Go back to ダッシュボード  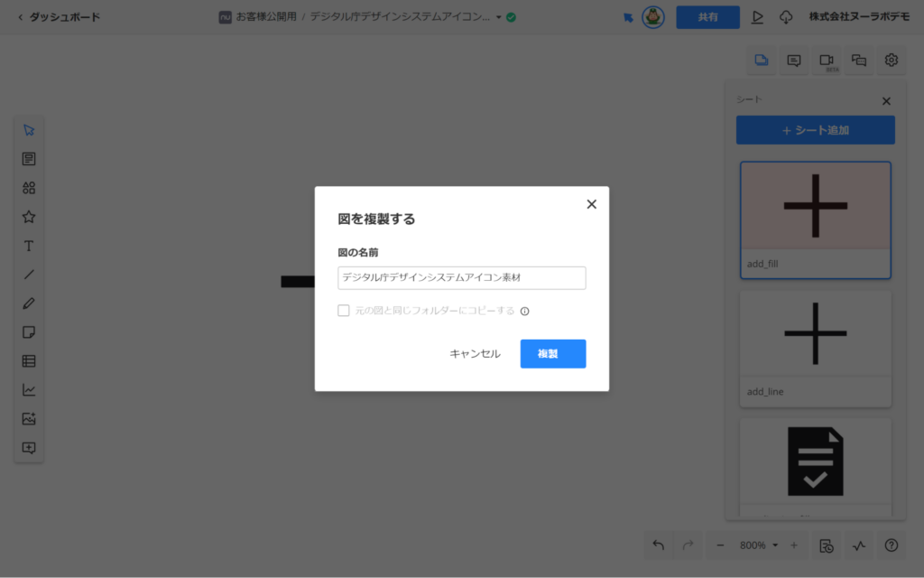tap(60, 17)
